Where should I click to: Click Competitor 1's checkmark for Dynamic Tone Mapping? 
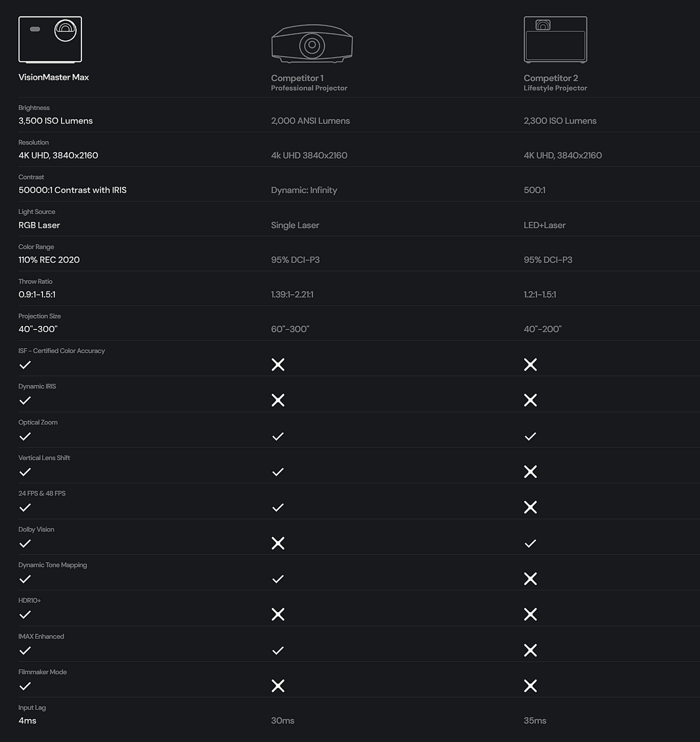coord(278,579)
